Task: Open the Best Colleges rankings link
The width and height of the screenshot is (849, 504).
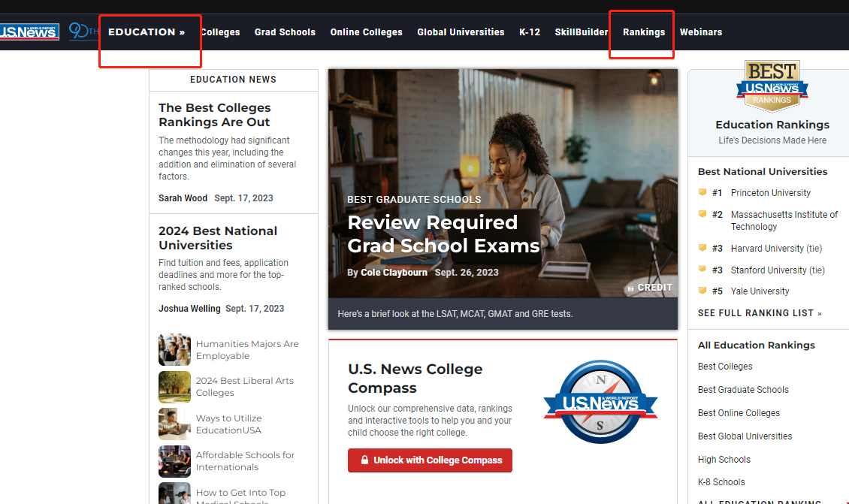Action: (x=725, y=367)
